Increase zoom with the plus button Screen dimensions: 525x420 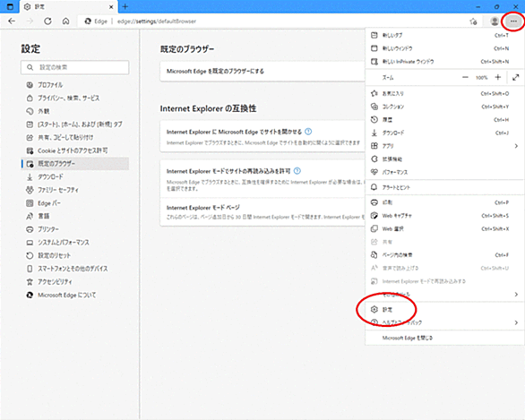498,77
